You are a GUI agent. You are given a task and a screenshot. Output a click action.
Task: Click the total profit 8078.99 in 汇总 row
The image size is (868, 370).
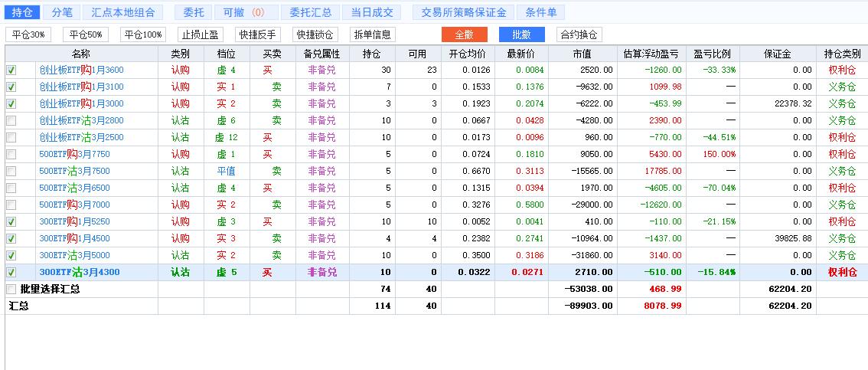pos(663,306)
